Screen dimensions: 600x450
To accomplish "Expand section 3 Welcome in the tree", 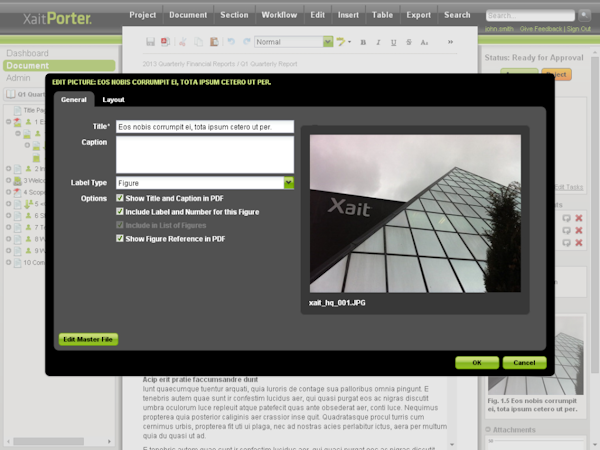I will coord(8,180).
